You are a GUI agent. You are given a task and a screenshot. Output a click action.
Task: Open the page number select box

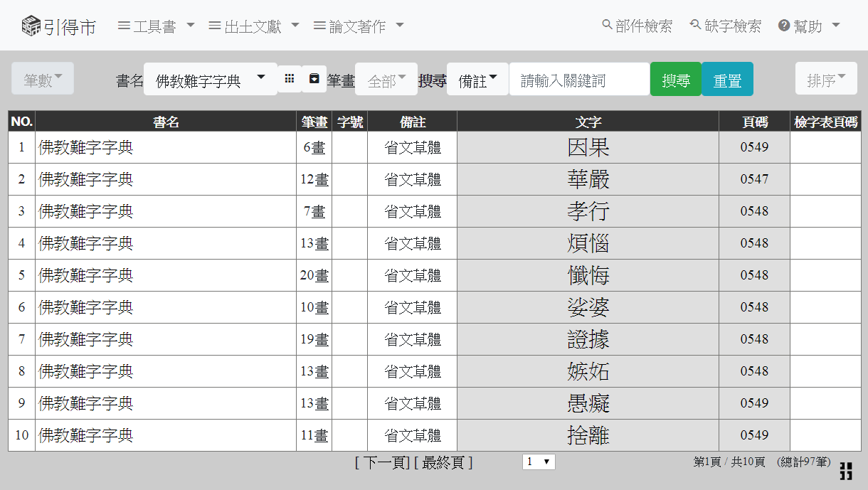[x=539, y=462]
